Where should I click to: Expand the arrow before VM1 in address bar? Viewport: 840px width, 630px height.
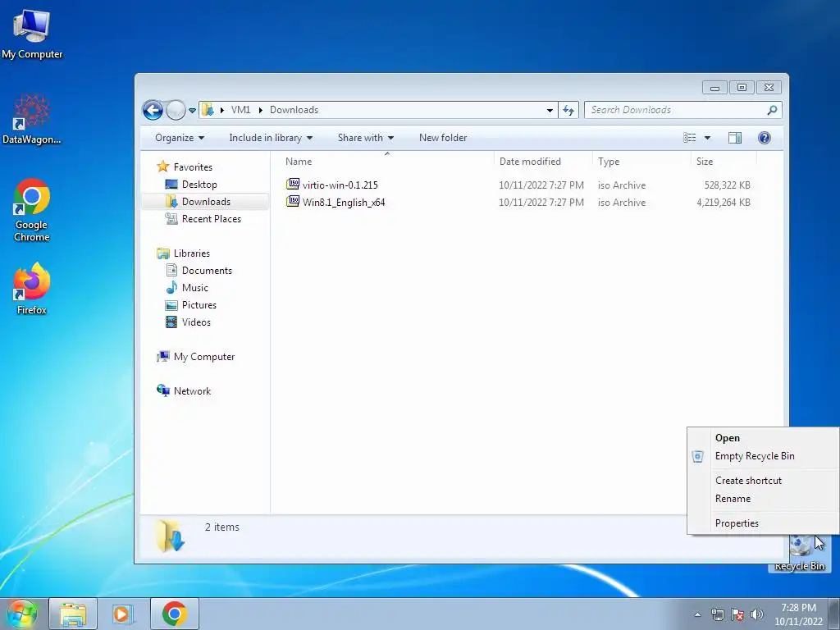click(x=221, y=110)
